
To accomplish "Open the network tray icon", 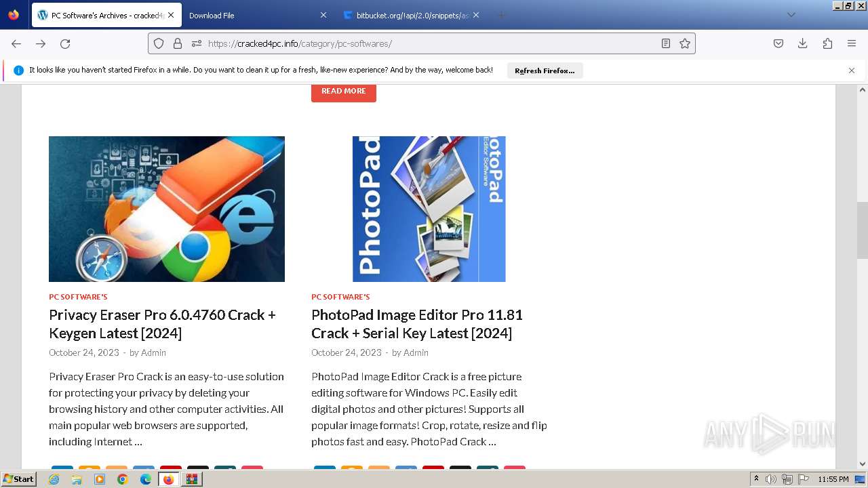I will (x=787, y=479).
